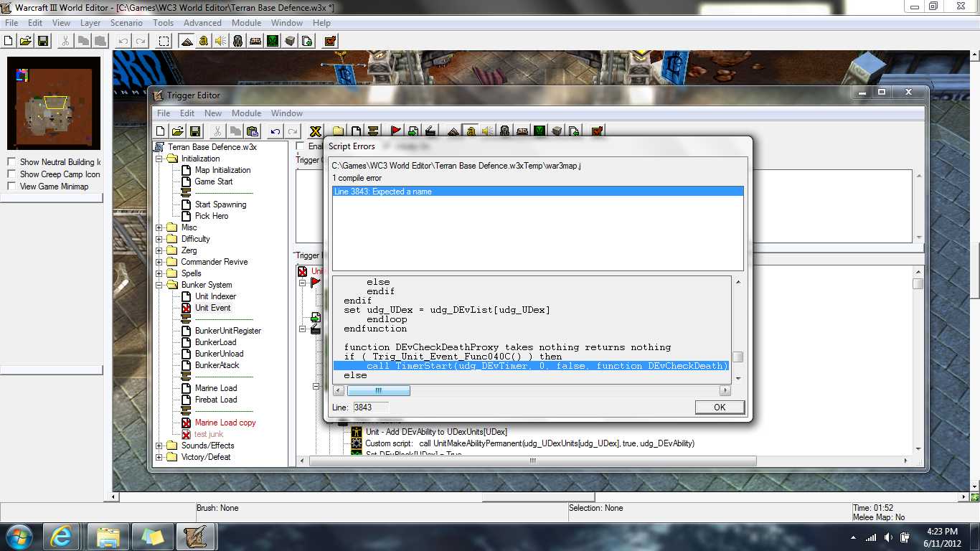This screenshot has height=551, width=980.
Task: Toggle the Enabled checkbox in trigger panel
Action: click(301, 146)
